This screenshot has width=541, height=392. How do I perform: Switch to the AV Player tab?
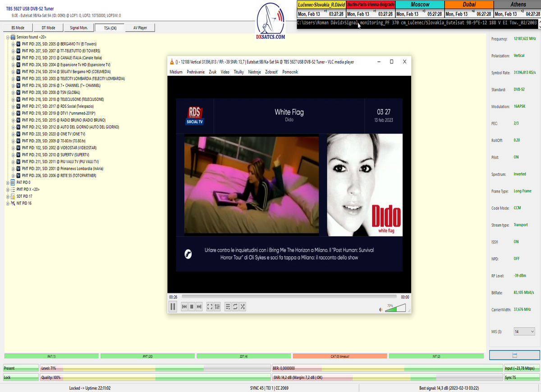140,28
